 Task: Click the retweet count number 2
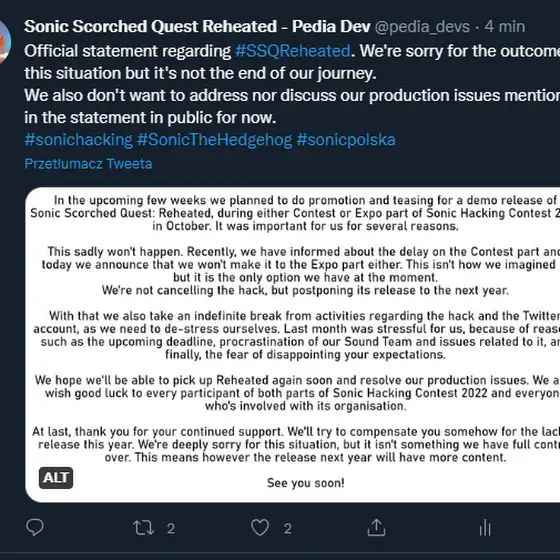tap(171, 529)
